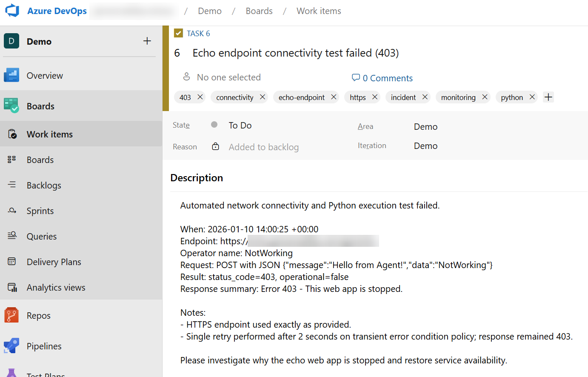Select Sprints in the Boards menu
Viewport: 588px width, 377px height.
click(x=40, y=211)
